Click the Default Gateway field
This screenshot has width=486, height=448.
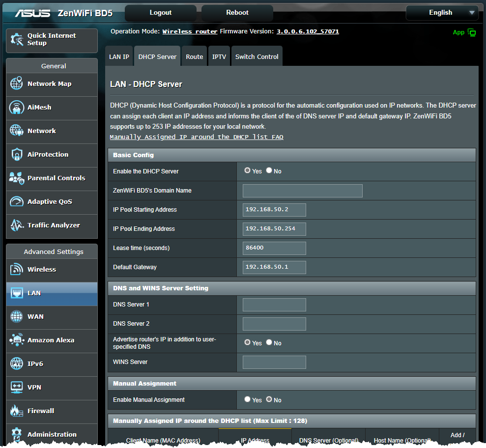point(274,267)
